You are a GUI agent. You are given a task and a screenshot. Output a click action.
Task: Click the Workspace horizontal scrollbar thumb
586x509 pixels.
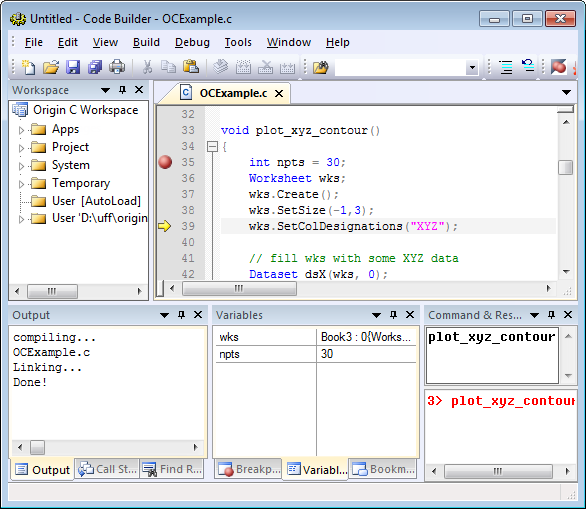52,291
